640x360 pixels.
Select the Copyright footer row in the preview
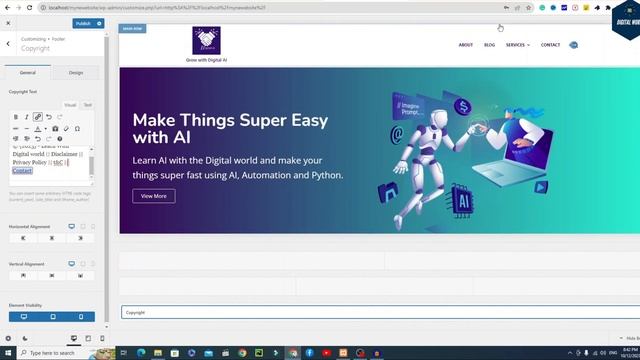(x=380, y=312)
